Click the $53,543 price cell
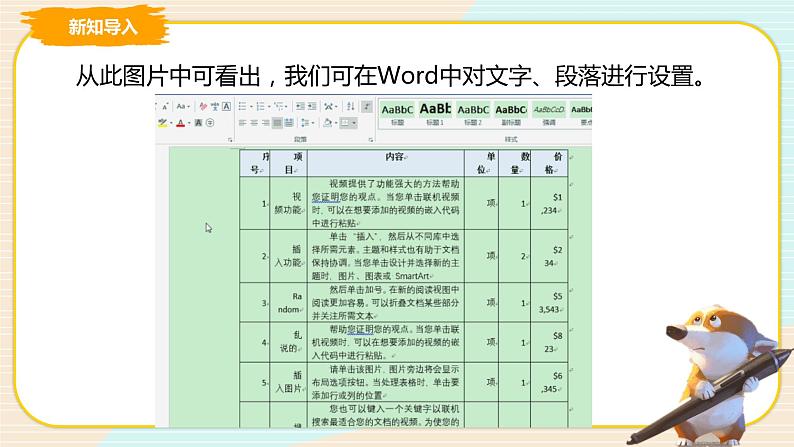Viewport: 794px width, 447px height. (549, 303)
